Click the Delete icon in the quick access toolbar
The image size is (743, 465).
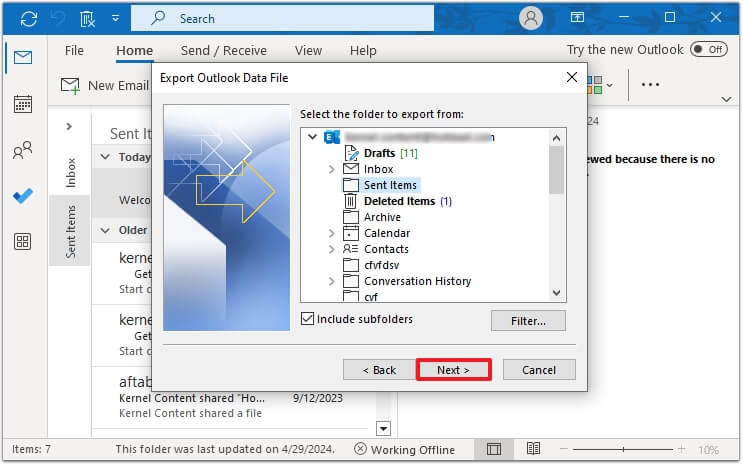pyautogui.click(x=88, y=18)
